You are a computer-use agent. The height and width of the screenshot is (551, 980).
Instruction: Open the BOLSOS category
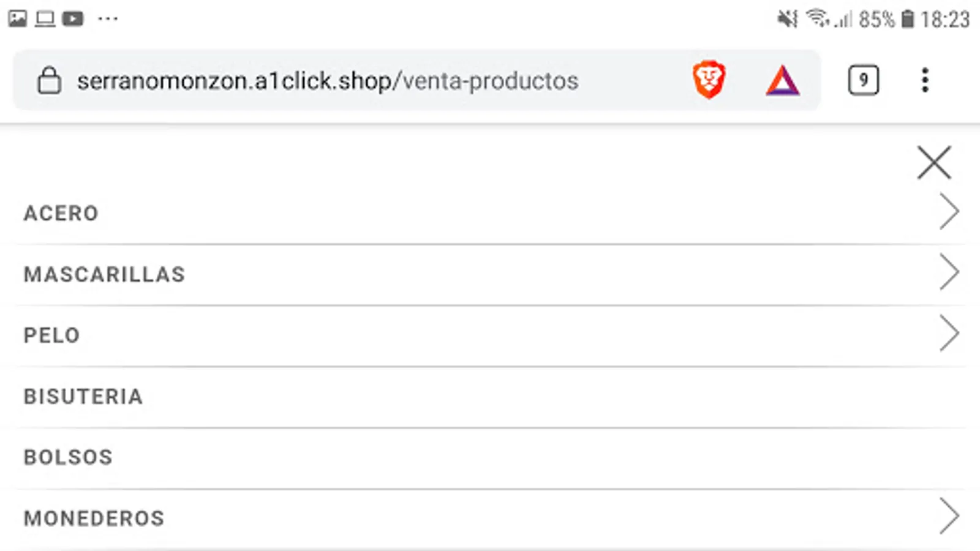(x=68, y=457)
